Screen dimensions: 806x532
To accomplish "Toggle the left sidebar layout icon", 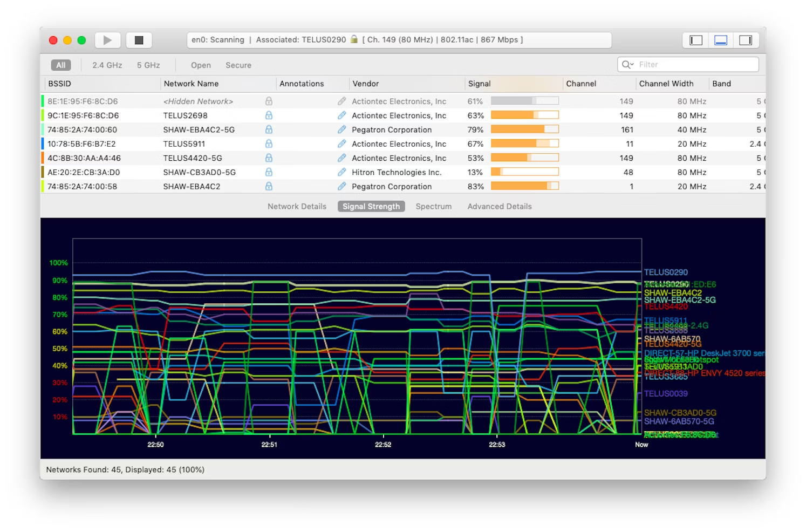I will 695,39.
